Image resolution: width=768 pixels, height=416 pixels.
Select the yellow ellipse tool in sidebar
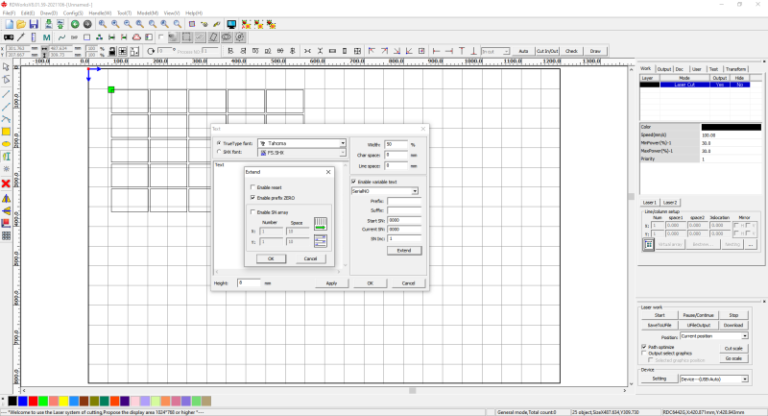tap(6, 144)
